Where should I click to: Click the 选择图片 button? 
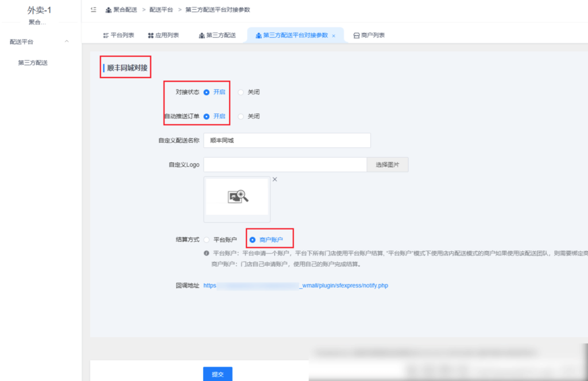tap(388, 164)
